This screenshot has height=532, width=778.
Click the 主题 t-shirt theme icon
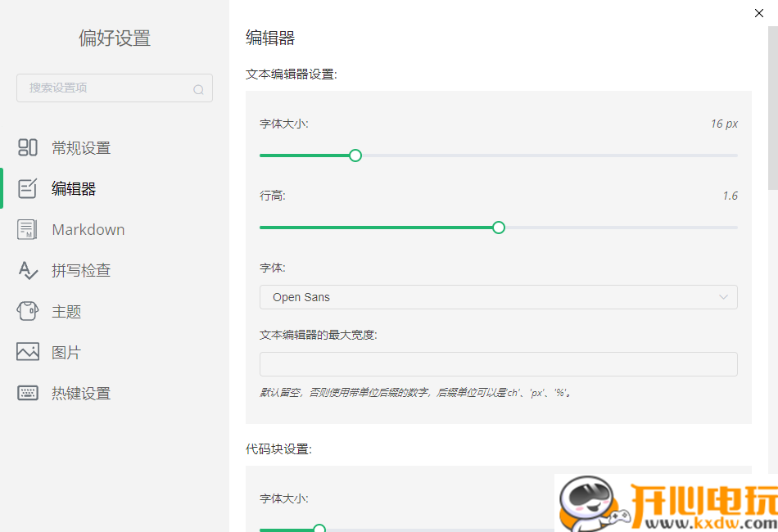click(28, 311)
